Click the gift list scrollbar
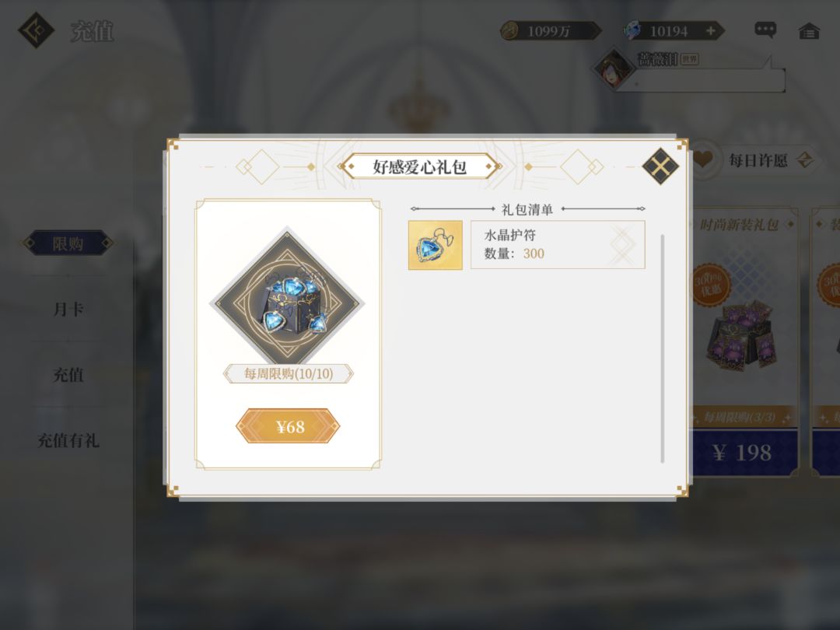 pyautogui.click(x=663, y=348)
